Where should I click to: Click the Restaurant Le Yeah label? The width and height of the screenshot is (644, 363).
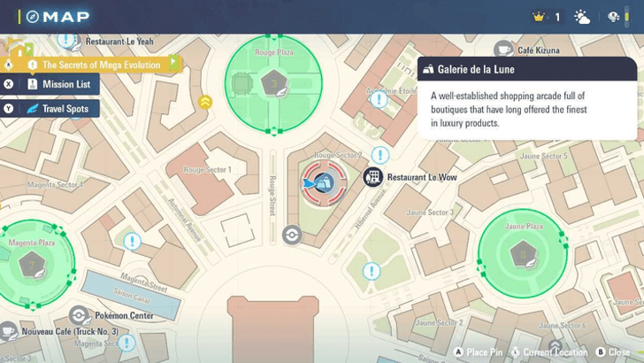pyautogui.click(x=119, y=42)
